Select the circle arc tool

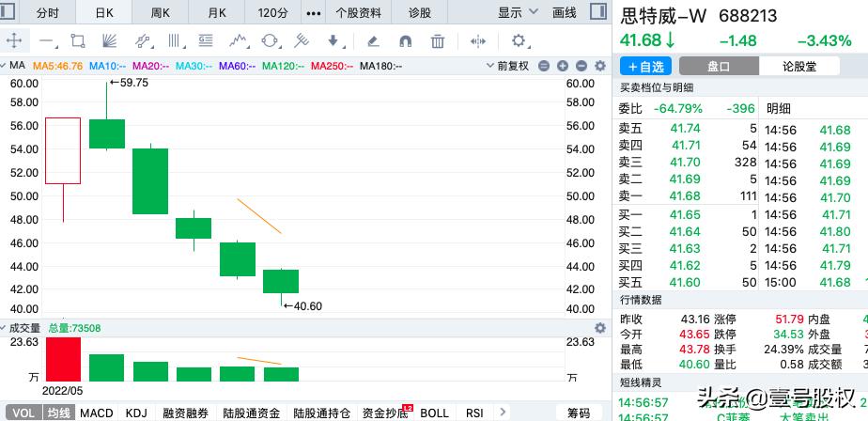[270, 40]
